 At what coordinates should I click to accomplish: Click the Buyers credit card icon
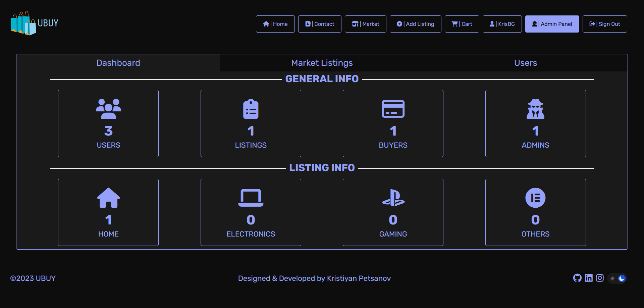click(393, 109)
